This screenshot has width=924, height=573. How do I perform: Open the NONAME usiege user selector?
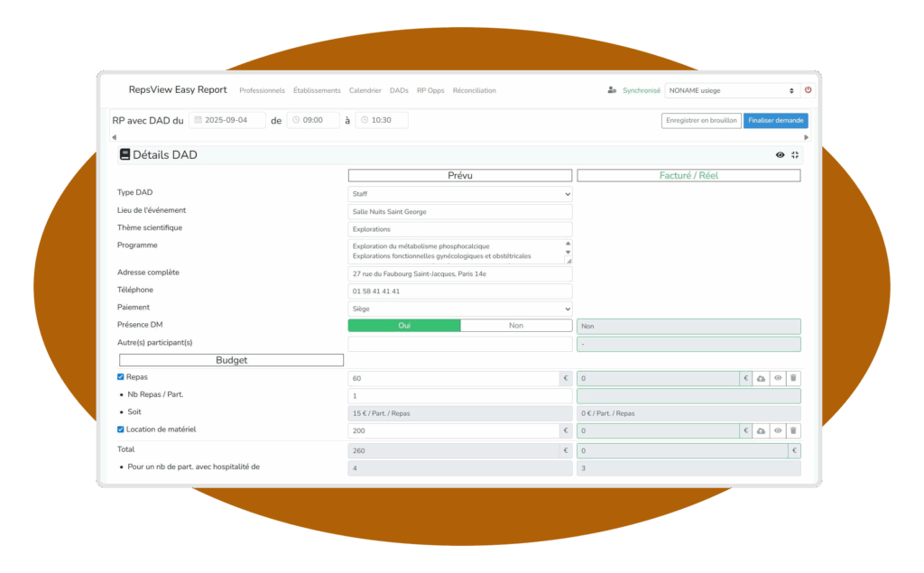point(732,90)
